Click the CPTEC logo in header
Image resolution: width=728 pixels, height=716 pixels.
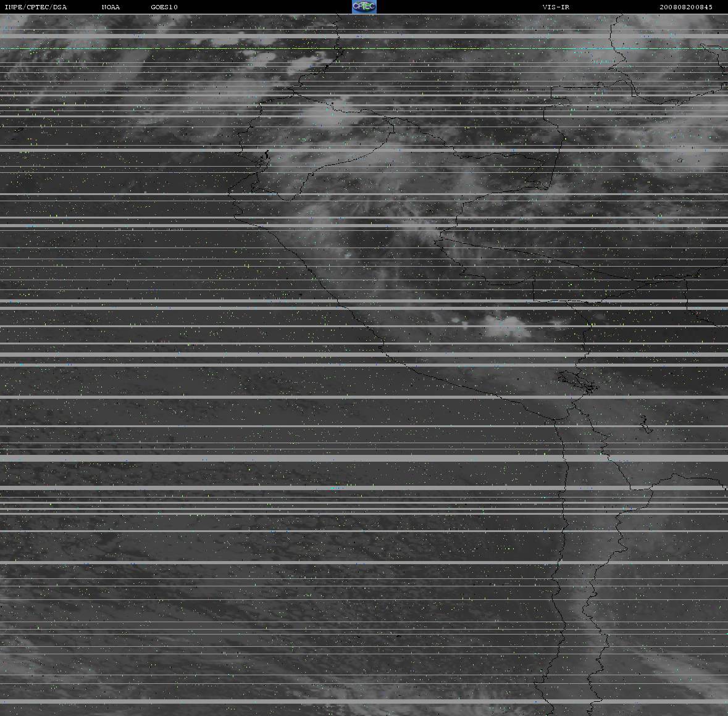coord(364,7)
